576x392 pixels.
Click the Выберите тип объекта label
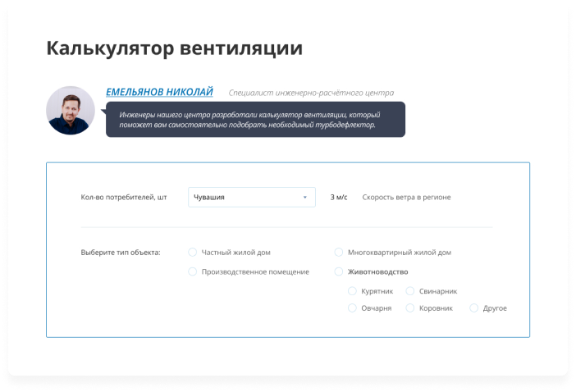click(121, 253)
